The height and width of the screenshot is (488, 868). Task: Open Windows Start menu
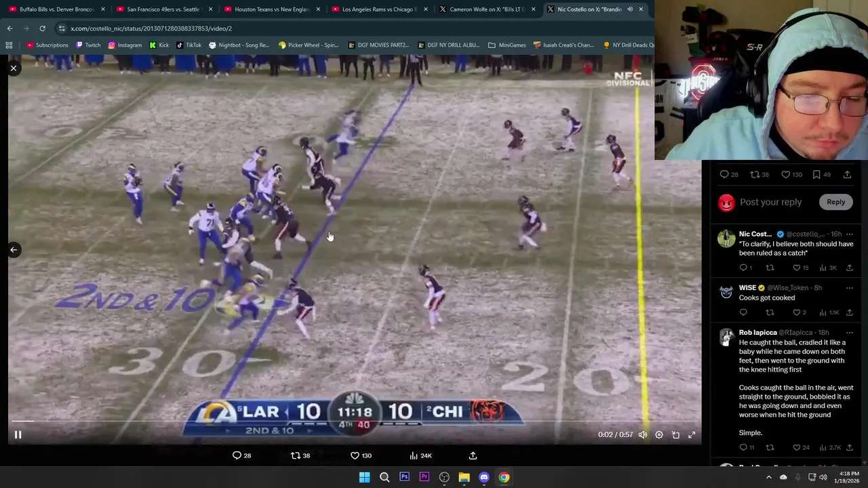[364, 477]
